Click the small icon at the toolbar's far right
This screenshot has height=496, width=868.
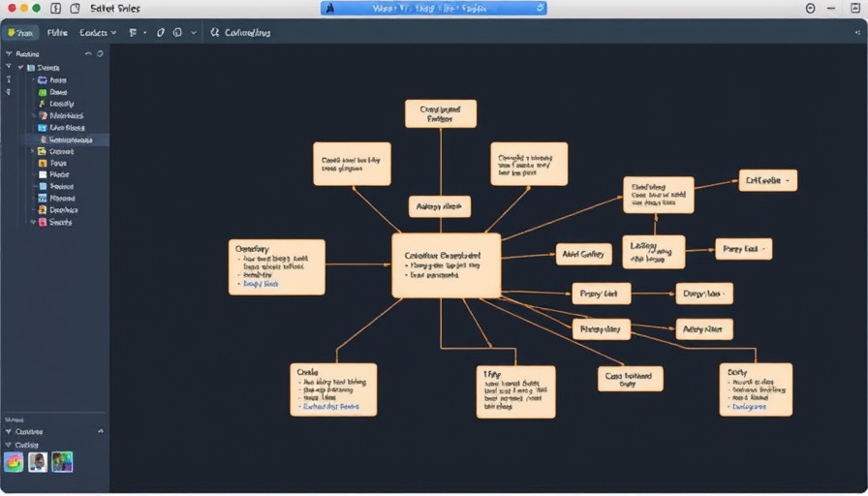[857, 33]
